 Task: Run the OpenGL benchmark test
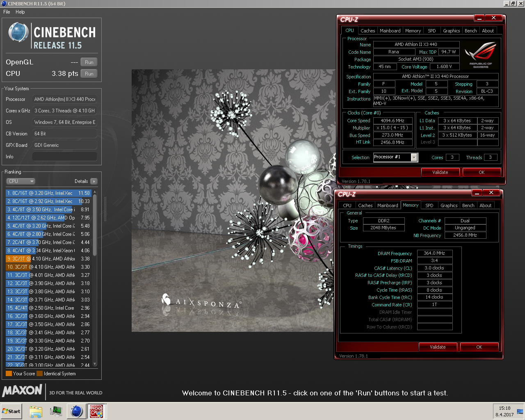[89, 62]
